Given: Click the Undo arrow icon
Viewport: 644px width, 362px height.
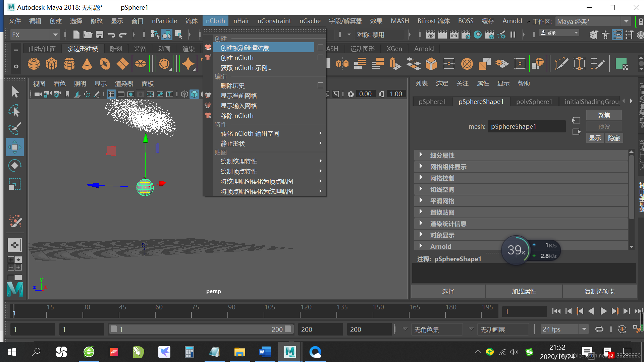Looking at the screenshot, I should (111, 35).
